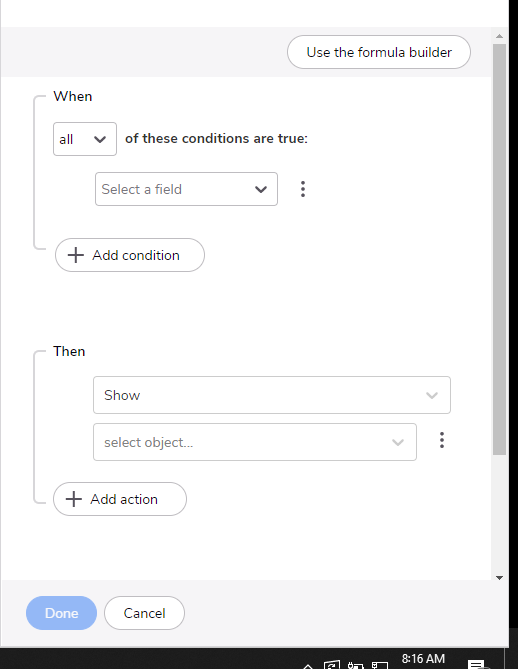Screen dimensions: 518x669
Task: Expand the 'Show' action dropdown
Action: (272, 395)
